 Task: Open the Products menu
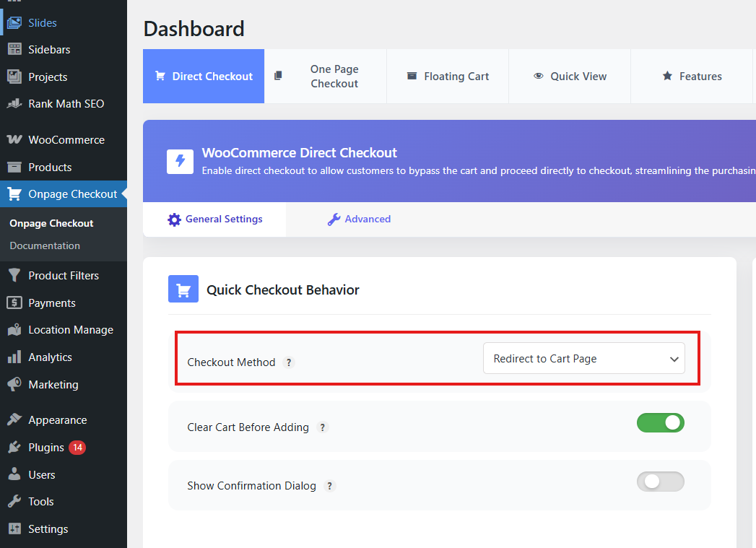63,168
